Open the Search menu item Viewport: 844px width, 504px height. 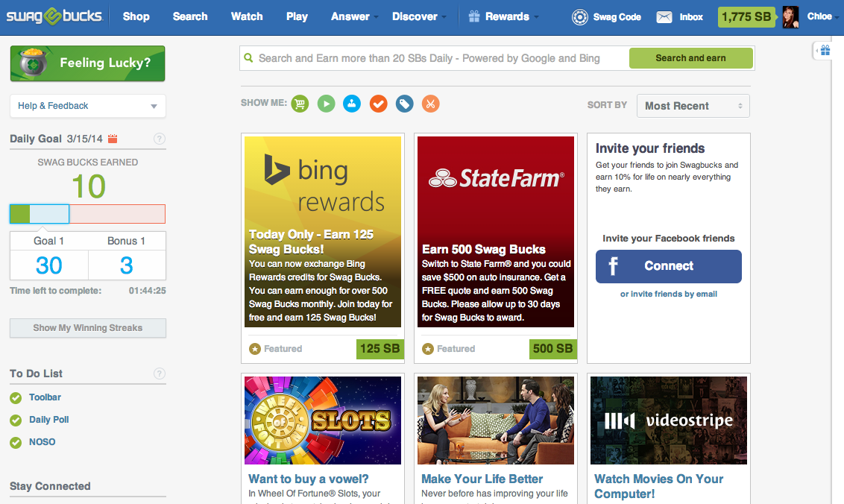click(x=190, y=16)
